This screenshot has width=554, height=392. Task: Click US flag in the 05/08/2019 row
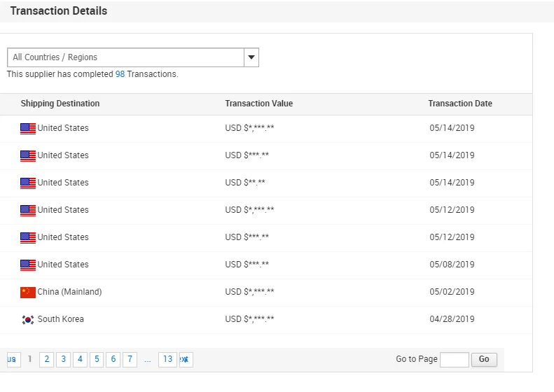coord(28,265)
